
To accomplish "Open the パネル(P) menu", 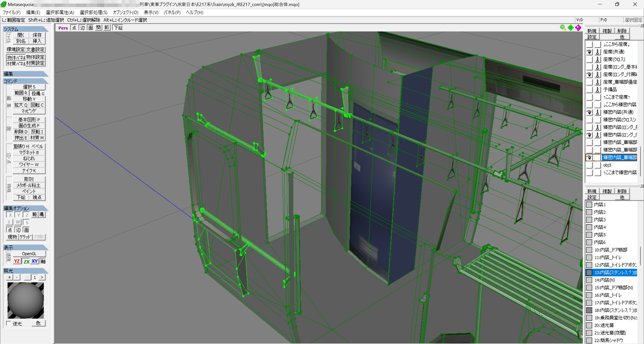I will 172,12.
